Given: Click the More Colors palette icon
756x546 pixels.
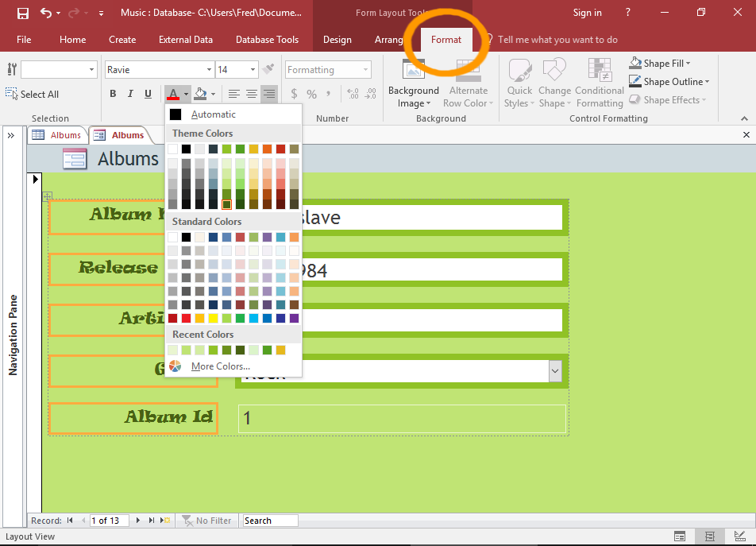Looking at the screenshot, I should pyautogui.click(x=175, y=366).
